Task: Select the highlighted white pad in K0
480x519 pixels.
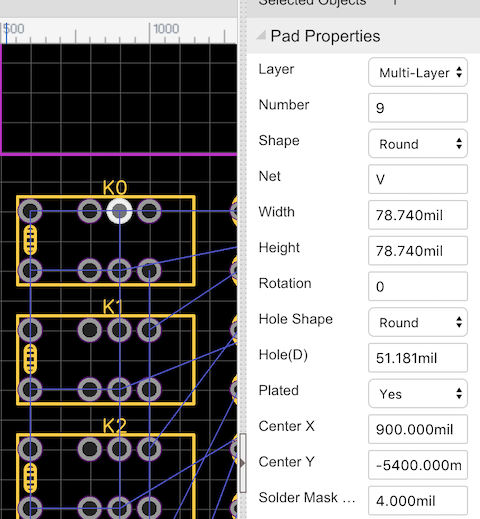Action: click(x=119, y=211)
